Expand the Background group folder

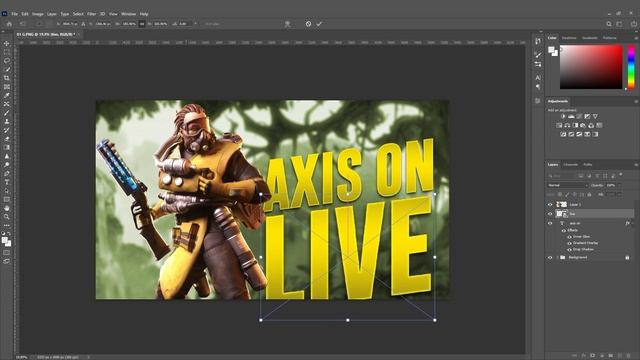pyautogui.click(x=557, y=258)
